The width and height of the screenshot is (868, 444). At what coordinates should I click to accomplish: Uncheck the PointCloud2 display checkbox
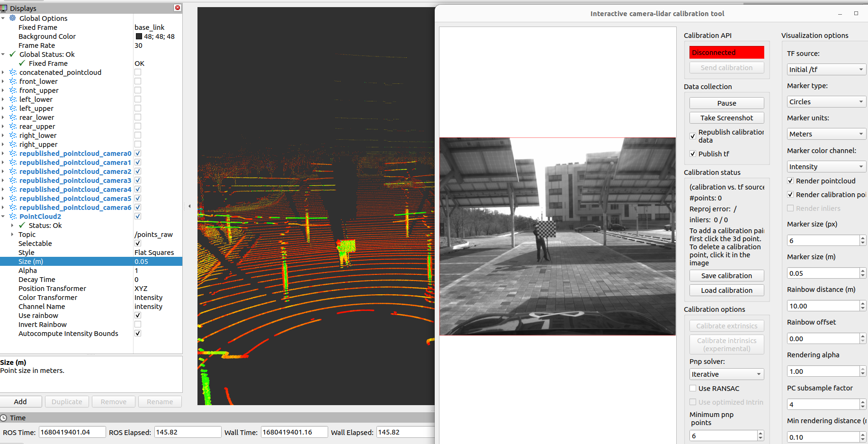(138, 216)
